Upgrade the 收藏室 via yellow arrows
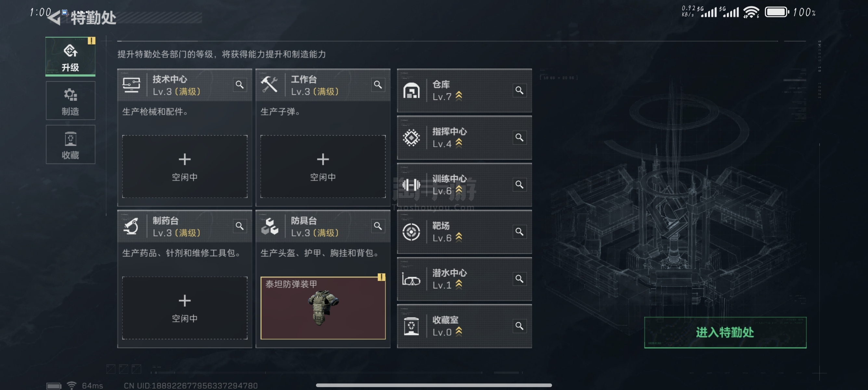 (459, 332)
